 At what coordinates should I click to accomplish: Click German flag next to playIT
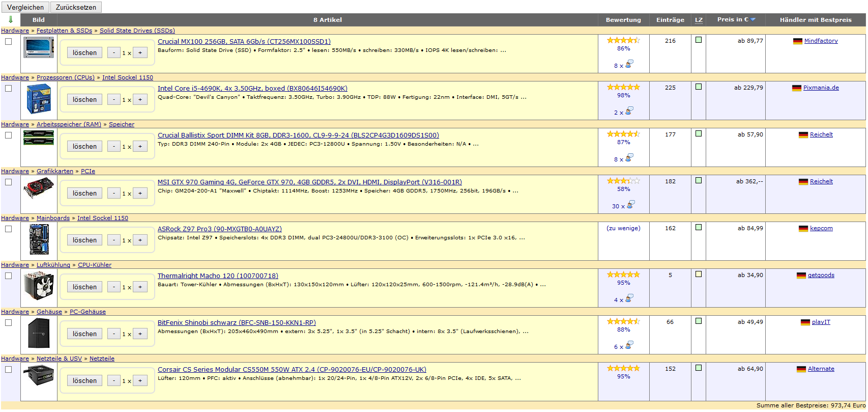point(805,322)
